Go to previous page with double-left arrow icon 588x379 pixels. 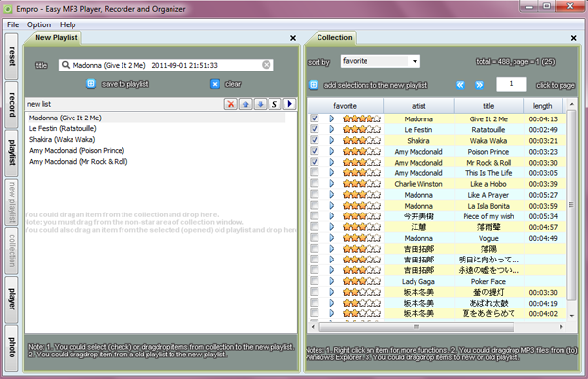tap(461, 85)
